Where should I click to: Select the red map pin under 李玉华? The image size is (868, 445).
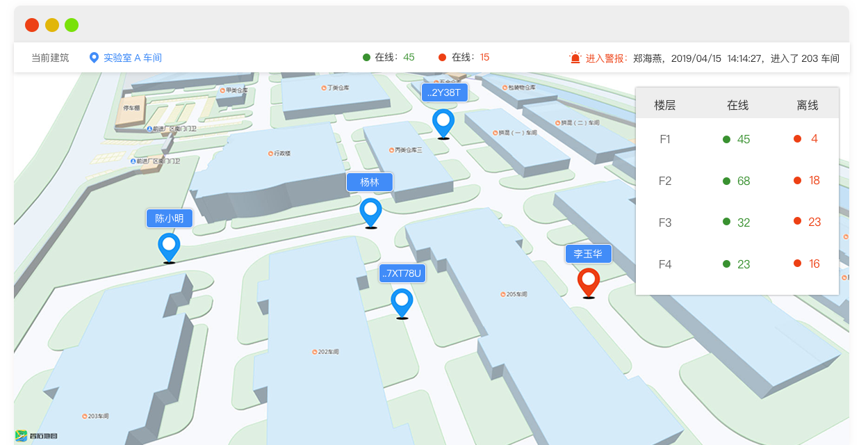[x=589, y=281]
